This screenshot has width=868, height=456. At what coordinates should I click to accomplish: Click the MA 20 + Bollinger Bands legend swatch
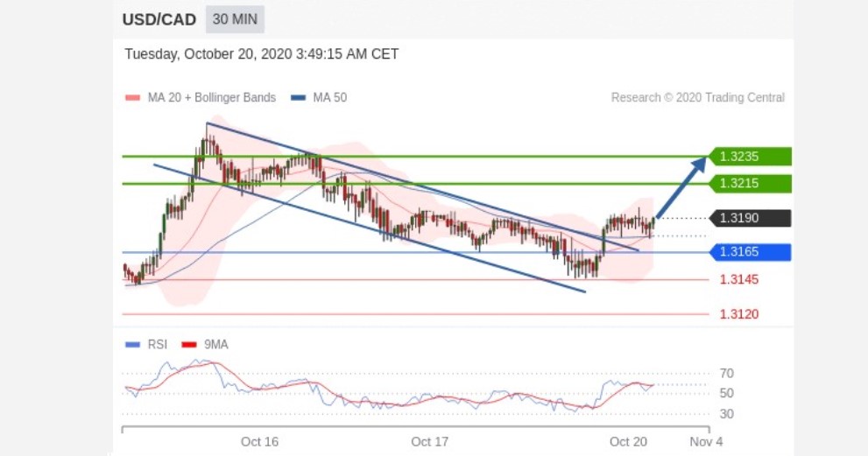click(133, 98)
